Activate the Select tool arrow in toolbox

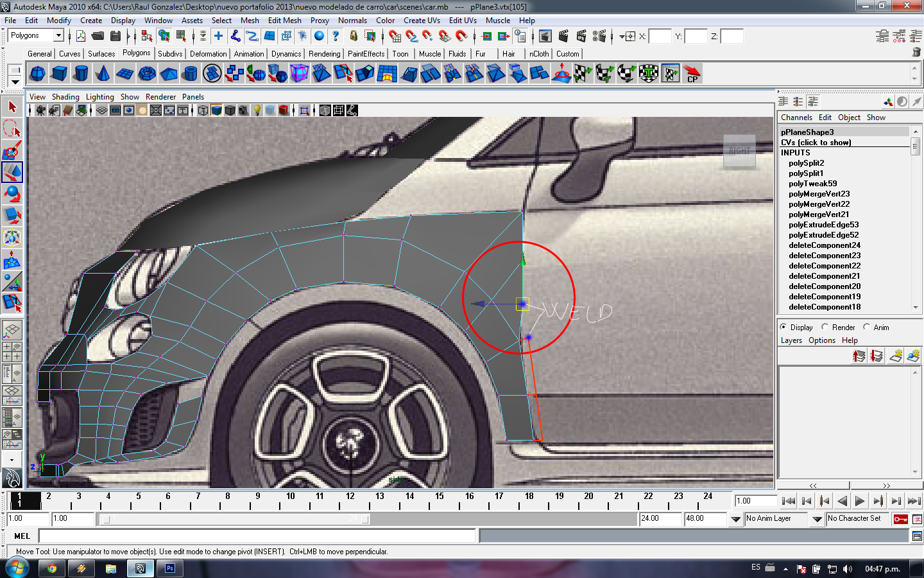click(12, 107)
